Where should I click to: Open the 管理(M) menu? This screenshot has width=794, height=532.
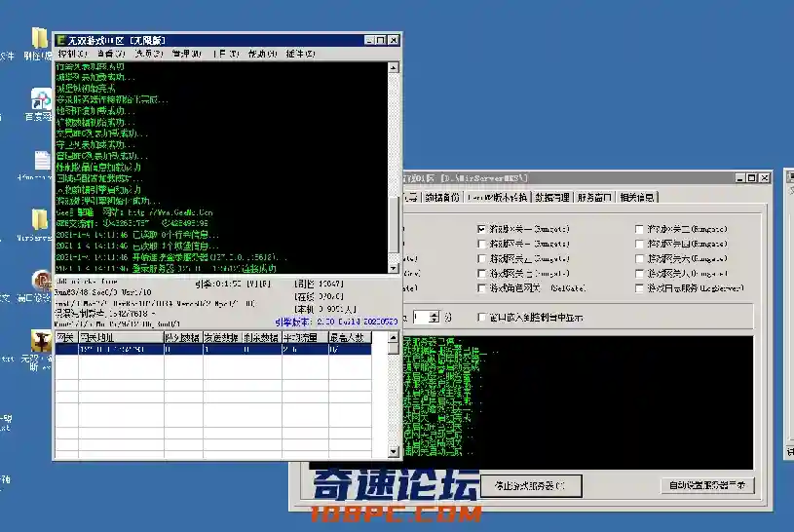tap(187, 54)
